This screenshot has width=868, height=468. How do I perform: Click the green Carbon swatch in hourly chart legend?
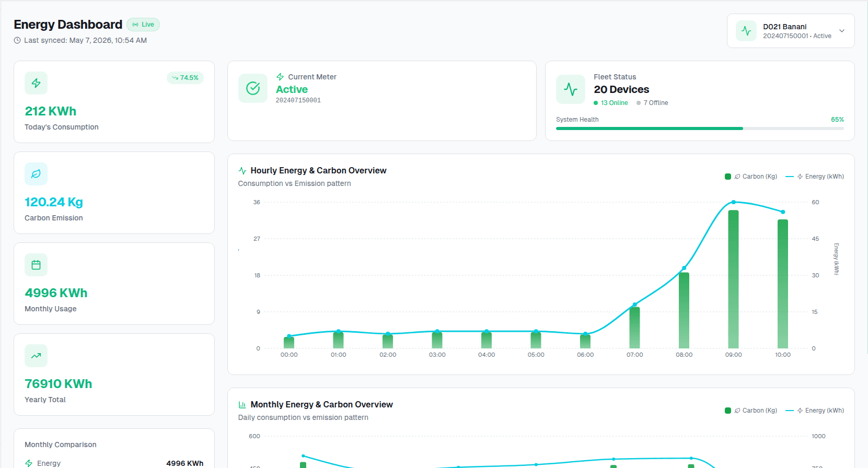[728, 177]
